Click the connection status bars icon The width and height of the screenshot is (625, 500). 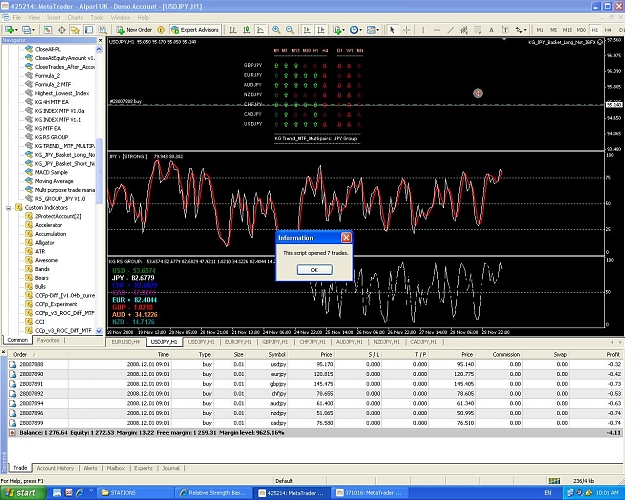[x=554, y=481]
